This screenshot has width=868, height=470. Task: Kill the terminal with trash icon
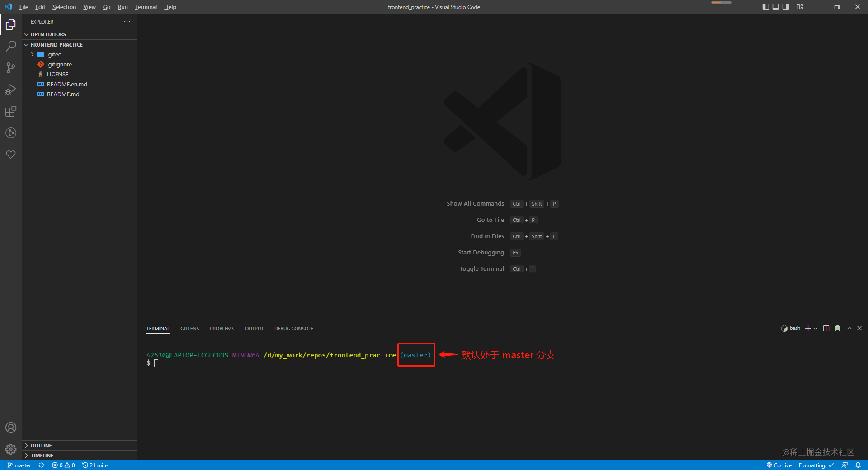(837, 329)
